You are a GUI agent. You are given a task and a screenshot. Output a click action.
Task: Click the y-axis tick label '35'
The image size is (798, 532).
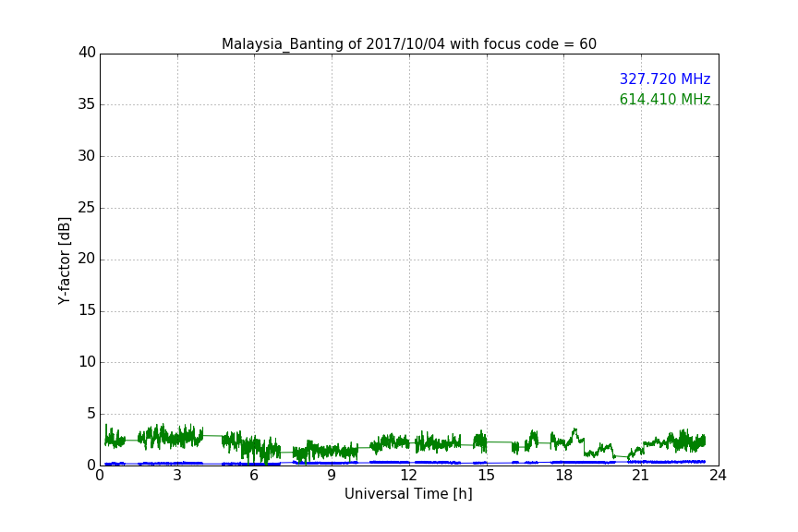[x=87, y=104]
